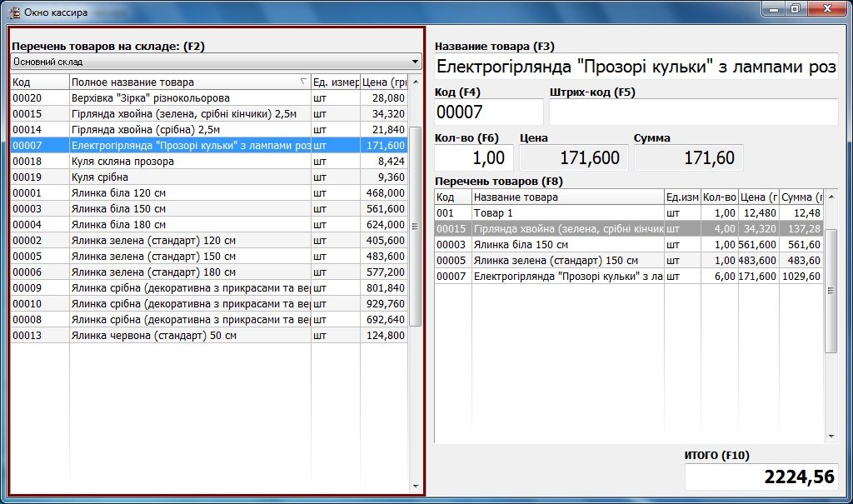The image size is (853, 504).
Task: Click the sort arrow in name column header
Action: (303, 82)
